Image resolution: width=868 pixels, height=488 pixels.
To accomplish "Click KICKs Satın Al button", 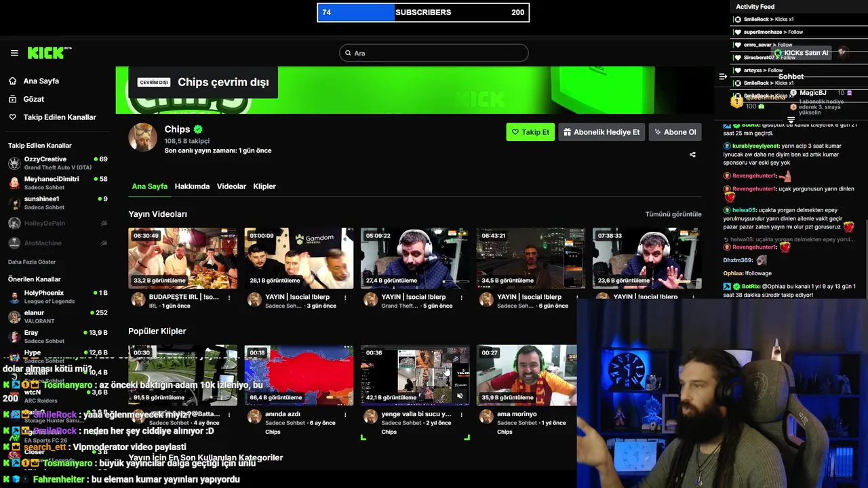I will point(801,53).
